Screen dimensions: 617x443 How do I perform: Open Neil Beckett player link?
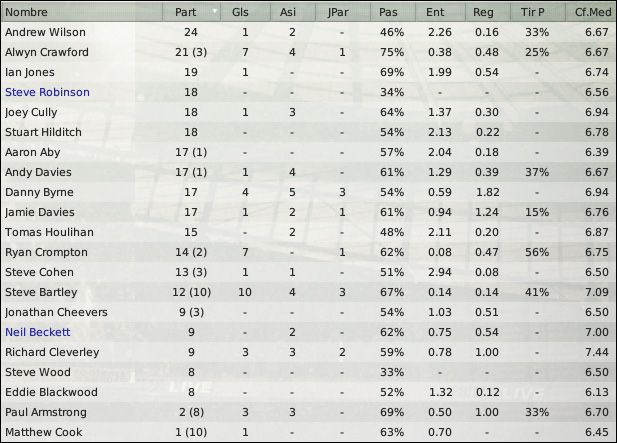(37, 332)
